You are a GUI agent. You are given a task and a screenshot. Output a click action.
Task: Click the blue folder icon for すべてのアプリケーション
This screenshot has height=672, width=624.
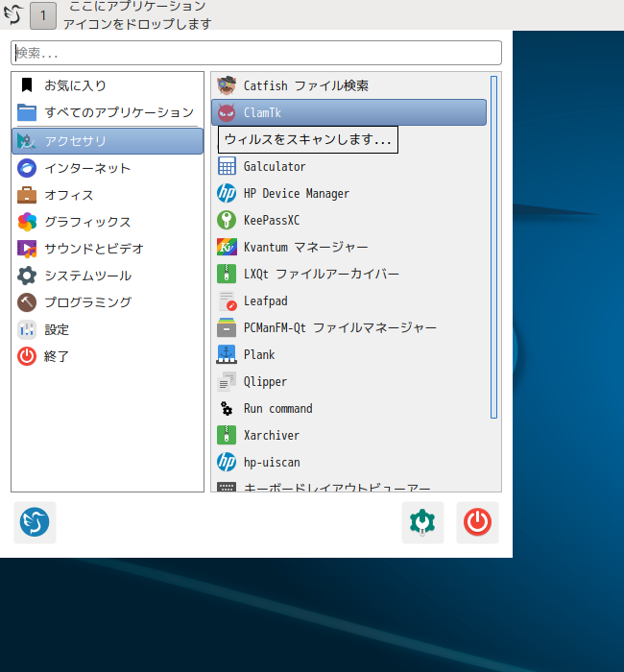click(x=27, y=112)
